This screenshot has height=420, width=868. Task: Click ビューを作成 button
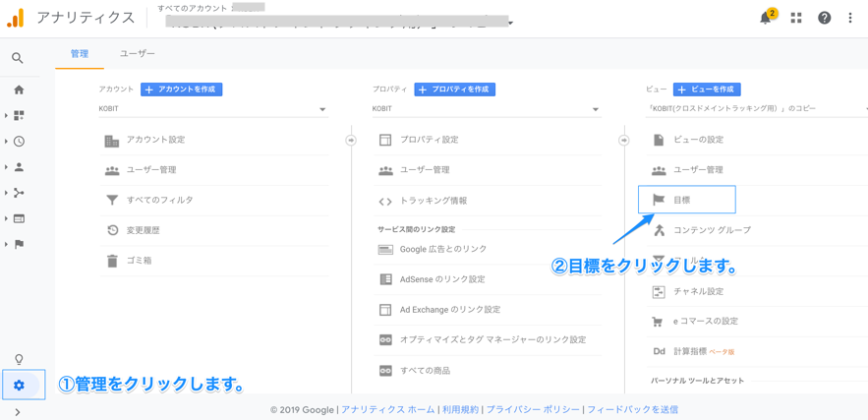pos(707,90)
